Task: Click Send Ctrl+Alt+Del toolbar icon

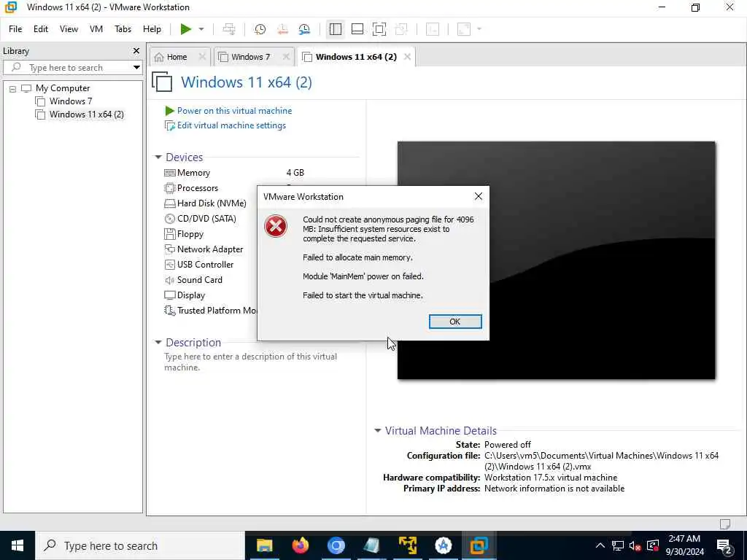Action: coord(229,29)
